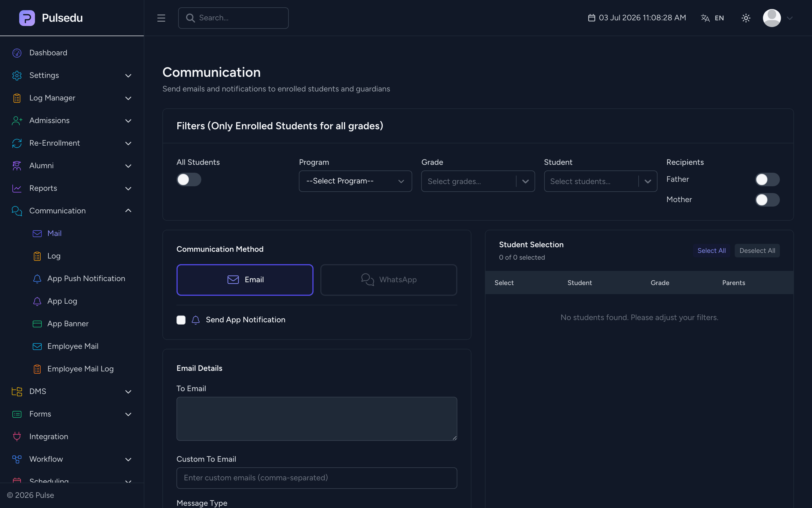Expand the Log Manager chevron

coord(128,98)
